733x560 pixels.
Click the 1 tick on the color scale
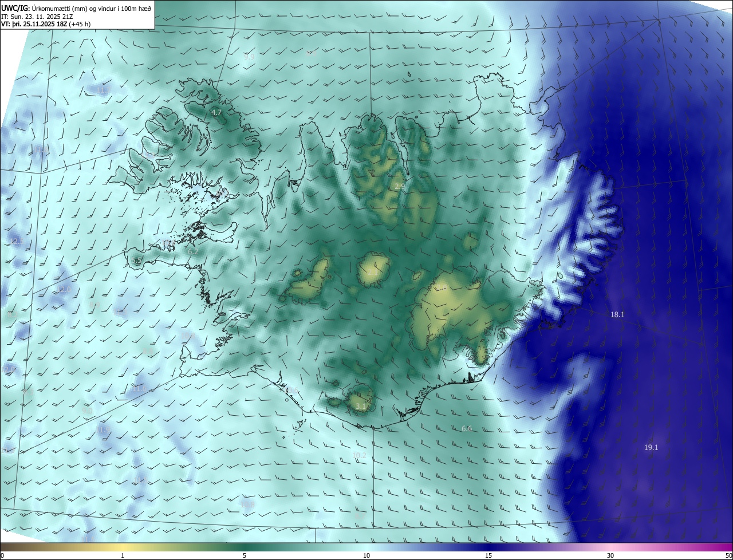(x=123, y=555)
